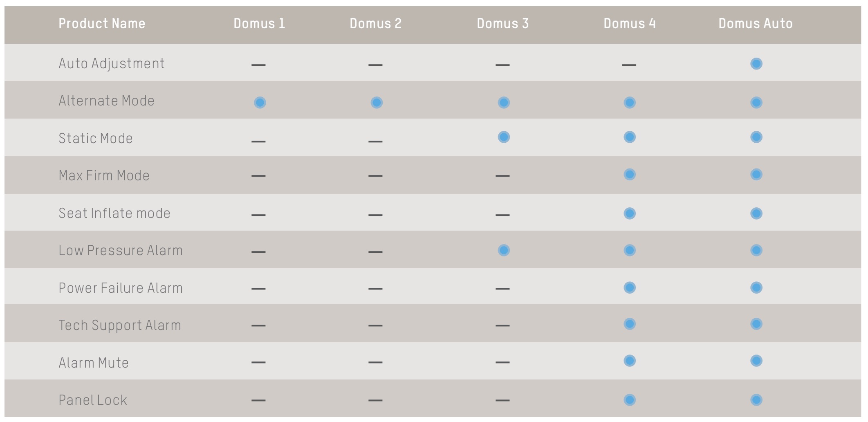The width and height of the screenshot is (868, 422).
Task: Click the Alternate Mode dot under Domus 1
Action: click(x=260, y=102)
